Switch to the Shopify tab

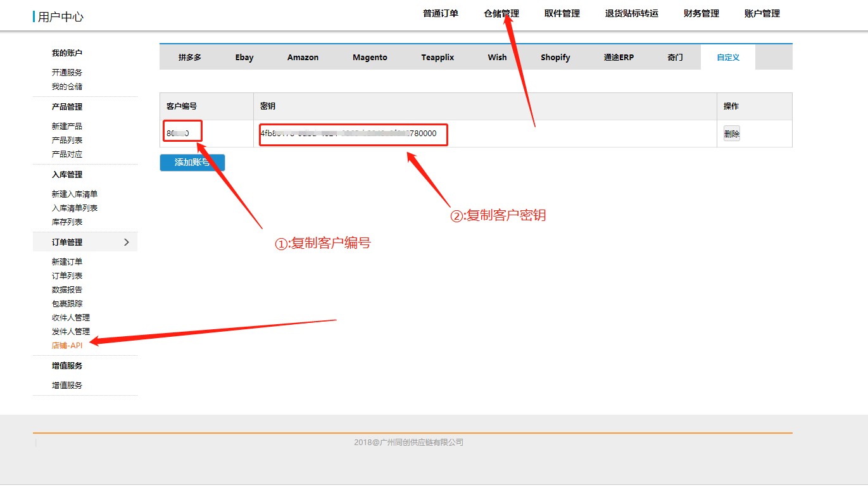click(555, 57)
